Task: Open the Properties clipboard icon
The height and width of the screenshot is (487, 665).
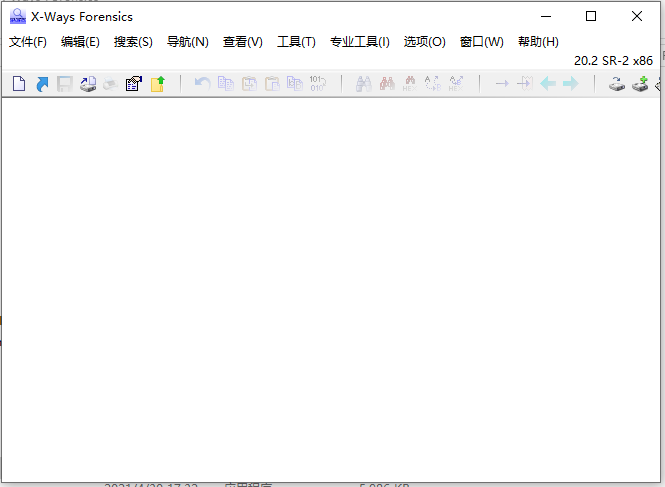Action: pyautogui.click(x=134, y=84)
